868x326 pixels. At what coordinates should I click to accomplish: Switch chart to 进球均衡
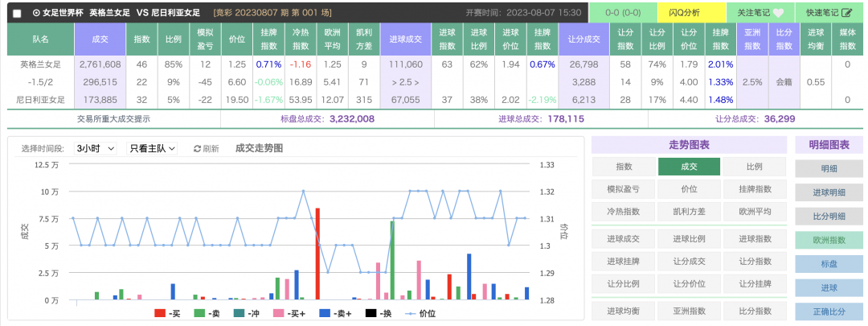click(624, 311)
